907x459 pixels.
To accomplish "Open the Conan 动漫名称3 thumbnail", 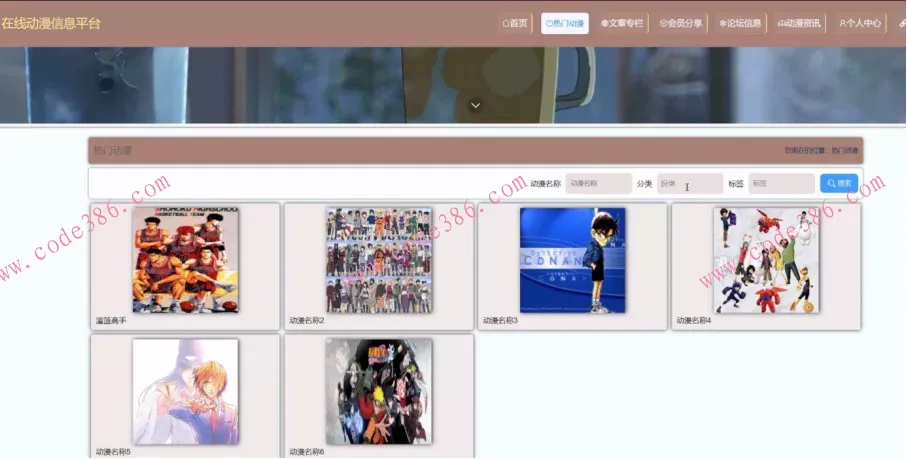I will coord(572,260).
